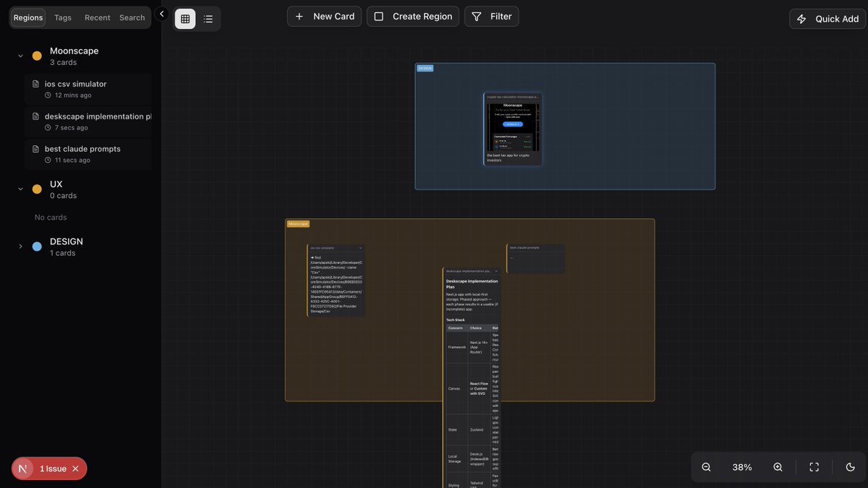
Task: Select the Moonscape region label on canvas
Action: point(298,224)
